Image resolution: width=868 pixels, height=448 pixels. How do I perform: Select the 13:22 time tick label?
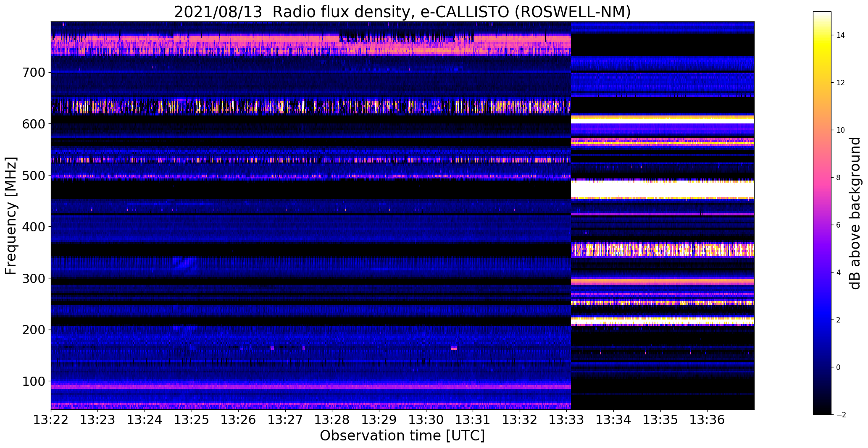click(51, 419)
